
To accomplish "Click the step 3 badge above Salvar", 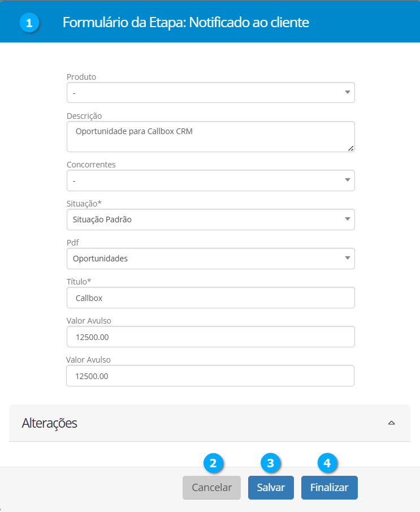I will pos(271,463).
